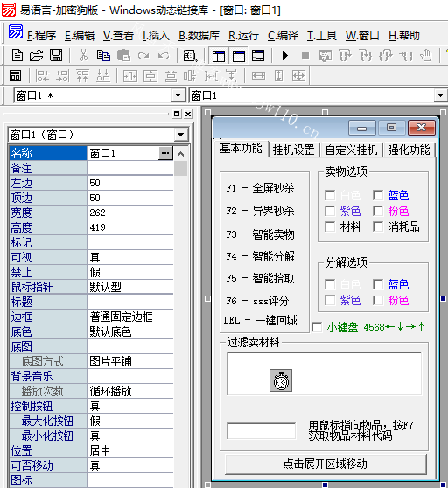
Task: Click the Open folder toolbar icon
Action: pos(37,56)
